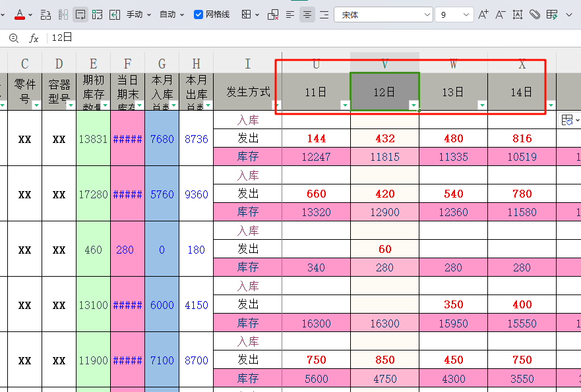Viewport: 581px width, 392px height.
Task: Open the font color dropdown arrow
Action: pos(30,15)
